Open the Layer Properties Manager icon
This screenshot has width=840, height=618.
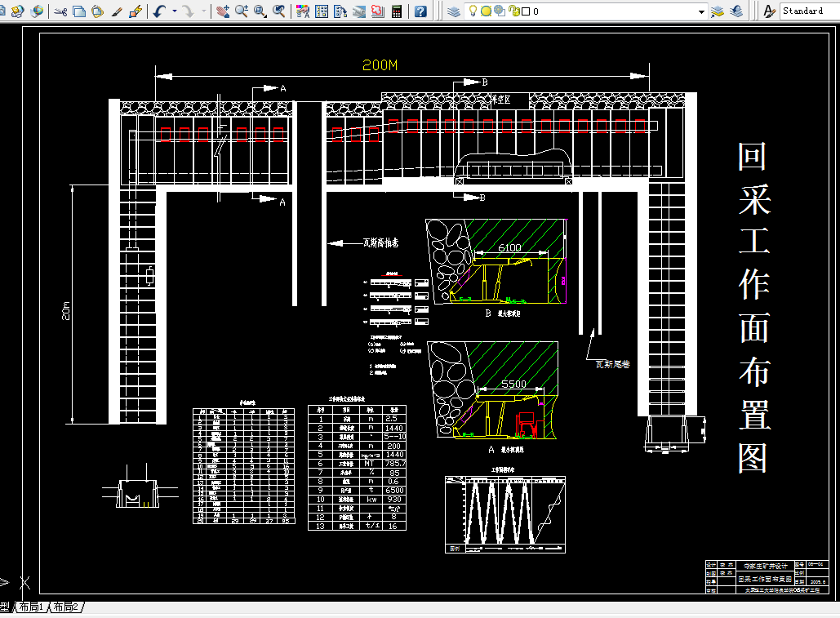453,11
